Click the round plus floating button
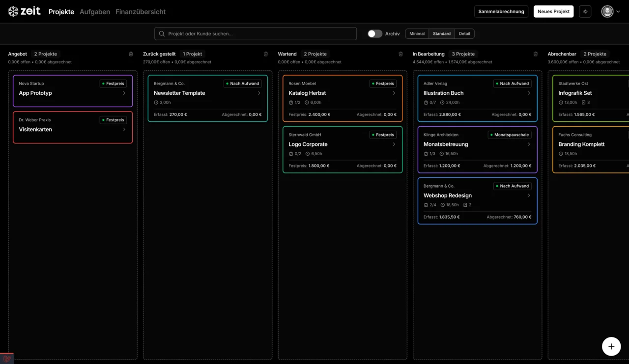This screenshot has height=364, width=629. (611, 346)
